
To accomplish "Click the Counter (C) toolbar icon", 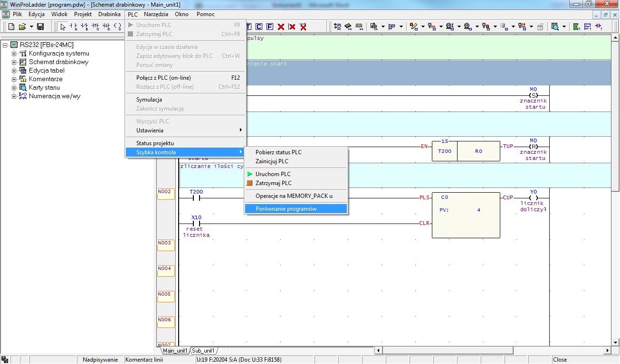I will 259,27.
